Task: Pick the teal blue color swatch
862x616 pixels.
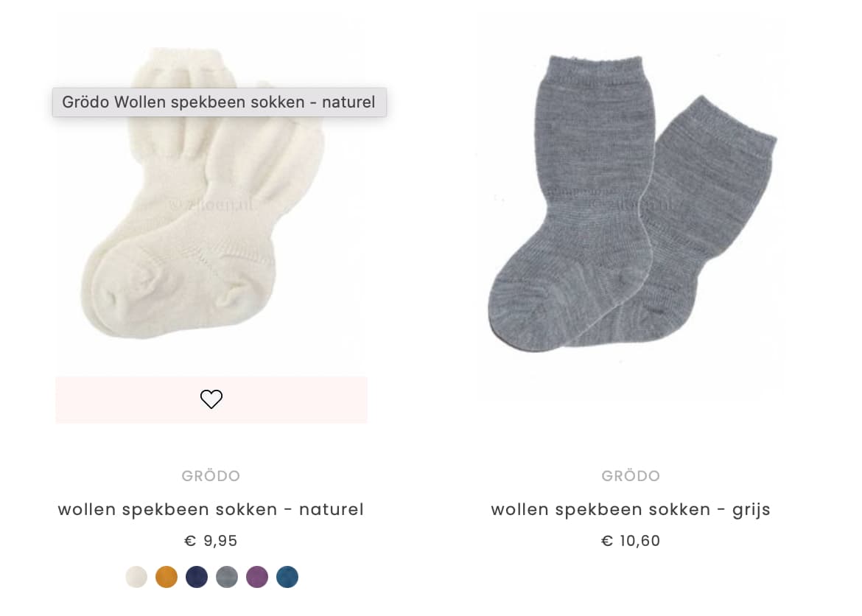Action: (x=287, y=577)
